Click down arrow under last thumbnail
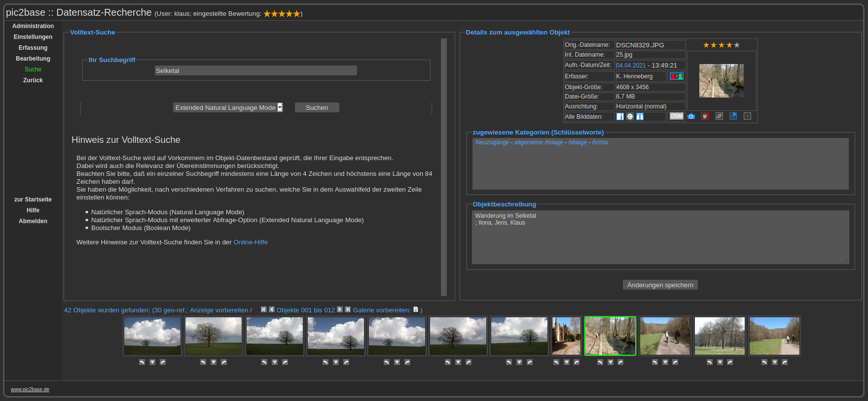This screenshot has width=868, height=401. pyautogui.click(x=774, y=362)
